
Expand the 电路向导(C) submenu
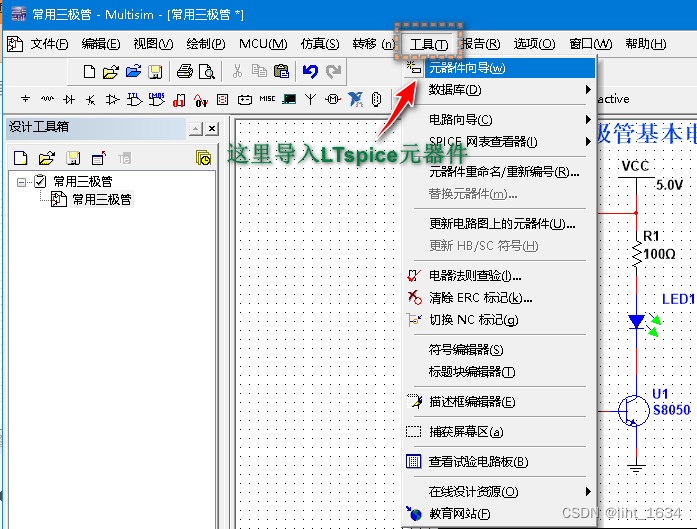click(x=500, y=120)
